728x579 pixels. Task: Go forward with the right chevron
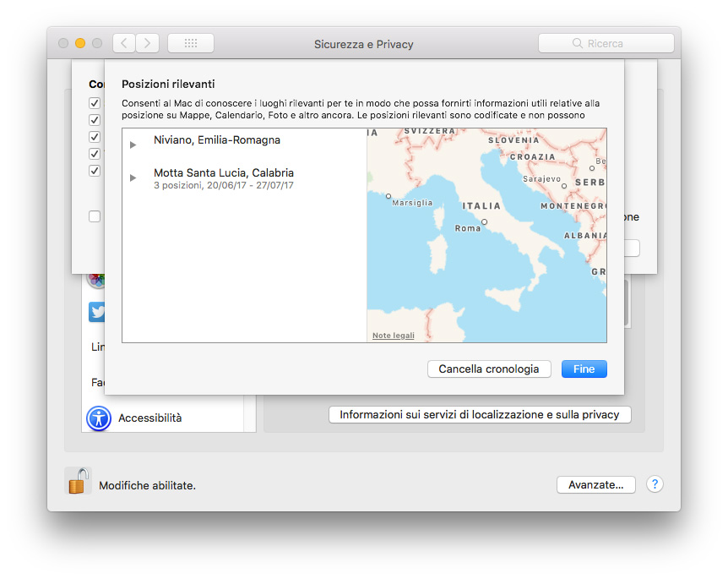[148, 43]
